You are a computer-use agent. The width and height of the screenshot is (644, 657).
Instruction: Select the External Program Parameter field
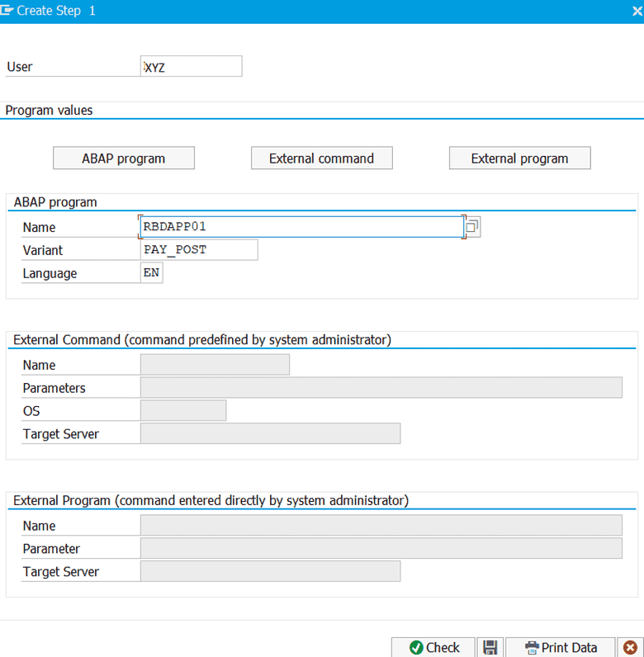pyautogui.click(x=381, y=549)
